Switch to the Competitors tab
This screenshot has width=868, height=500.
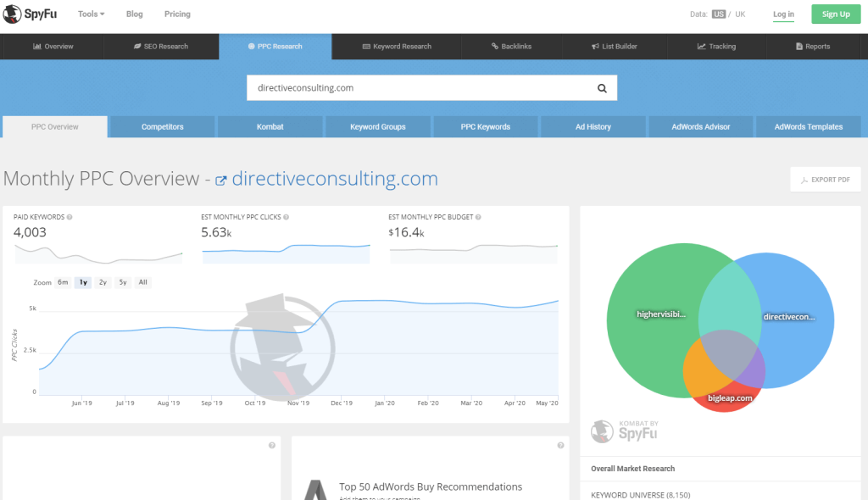(x=162, y=127)
